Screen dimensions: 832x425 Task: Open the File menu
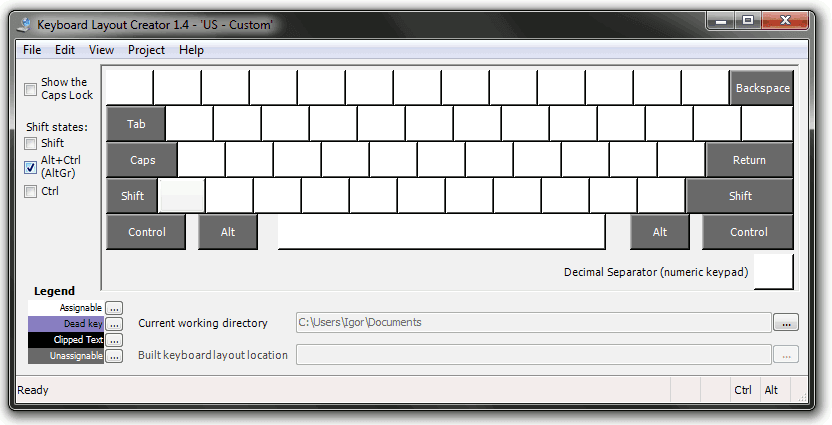pyautogui.click(x=32, y=50)
